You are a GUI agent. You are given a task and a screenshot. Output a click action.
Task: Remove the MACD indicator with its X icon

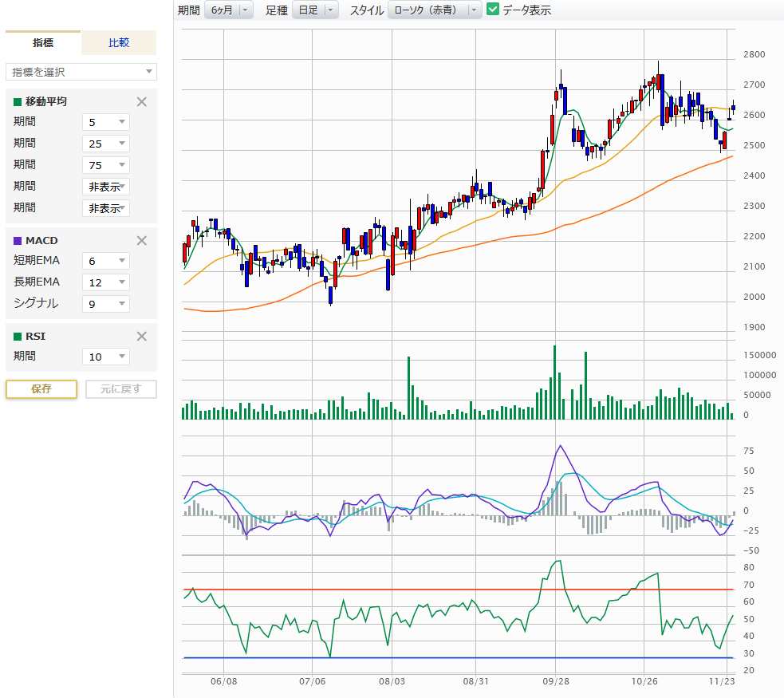point(142,240)
